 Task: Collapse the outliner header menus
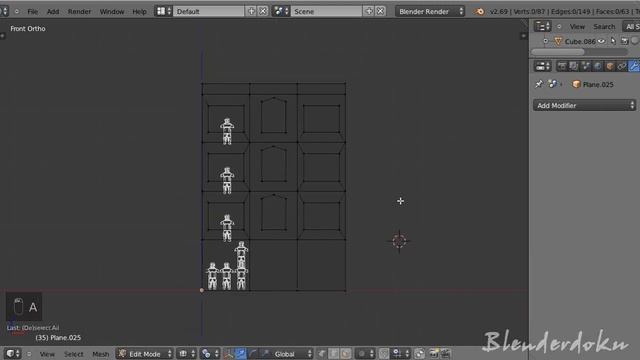pos(559,27)
